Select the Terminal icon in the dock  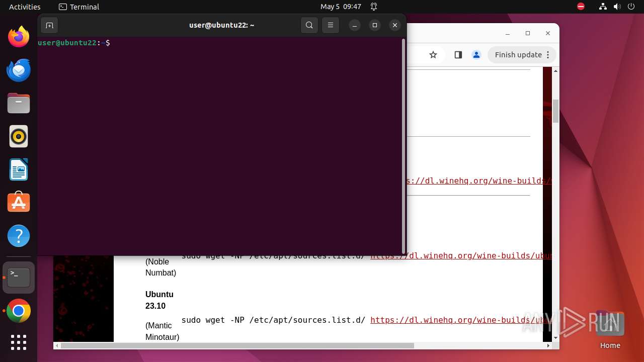click(19, 278)
